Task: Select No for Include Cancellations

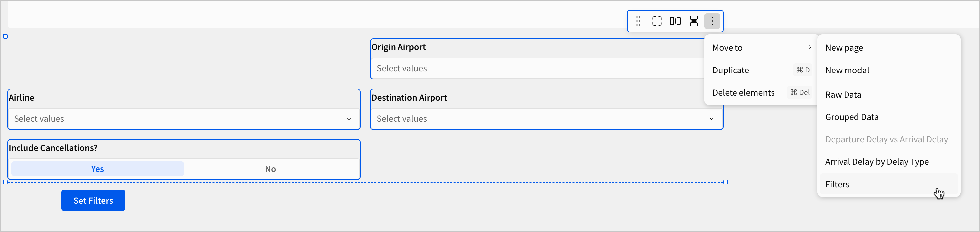Action: (x=270, y=169)
